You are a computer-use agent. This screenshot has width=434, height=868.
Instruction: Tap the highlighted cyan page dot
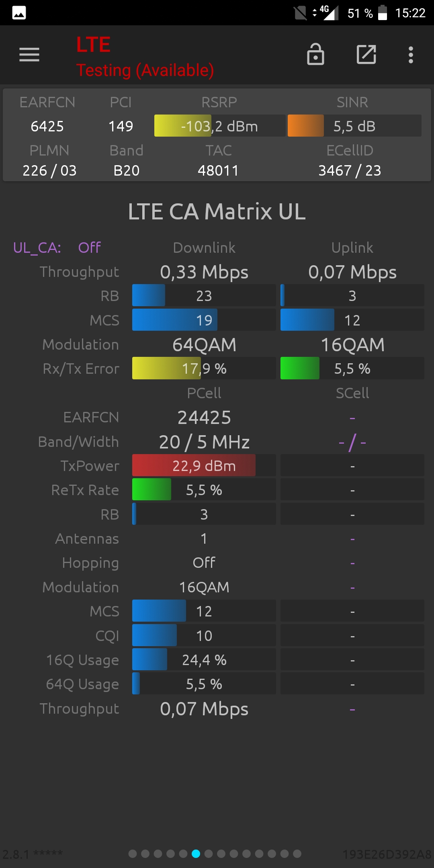[x=196, y=854]
